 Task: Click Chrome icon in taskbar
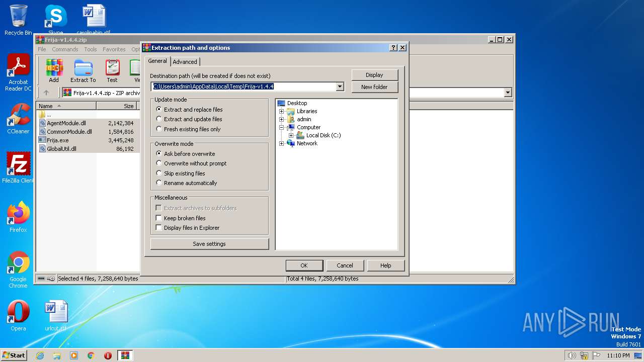click(x=91, y=355)
